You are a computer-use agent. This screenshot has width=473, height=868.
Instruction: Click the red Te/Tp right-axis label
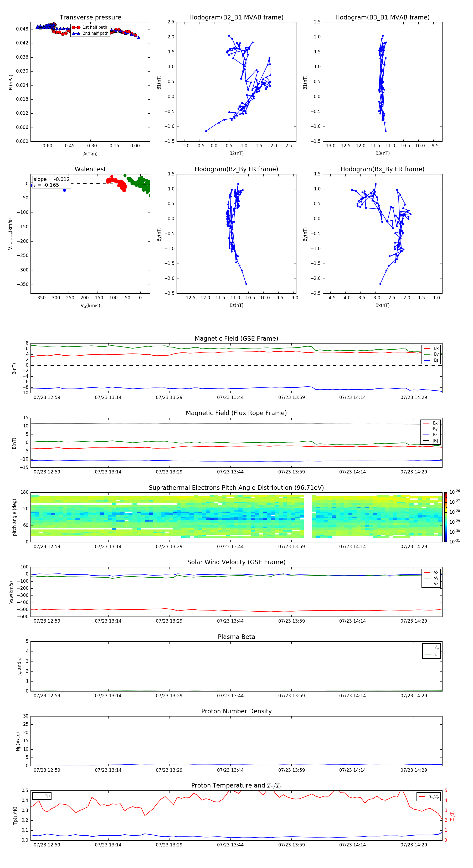(x=453, y=816)
